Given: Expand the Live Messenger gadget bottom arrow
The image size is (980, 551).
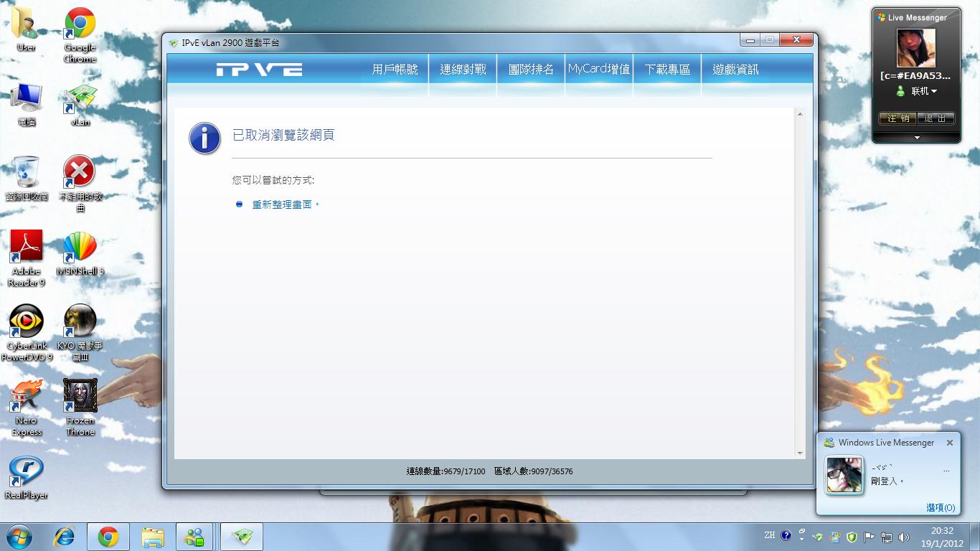Looking at the screenshot, I should [917, 137].
